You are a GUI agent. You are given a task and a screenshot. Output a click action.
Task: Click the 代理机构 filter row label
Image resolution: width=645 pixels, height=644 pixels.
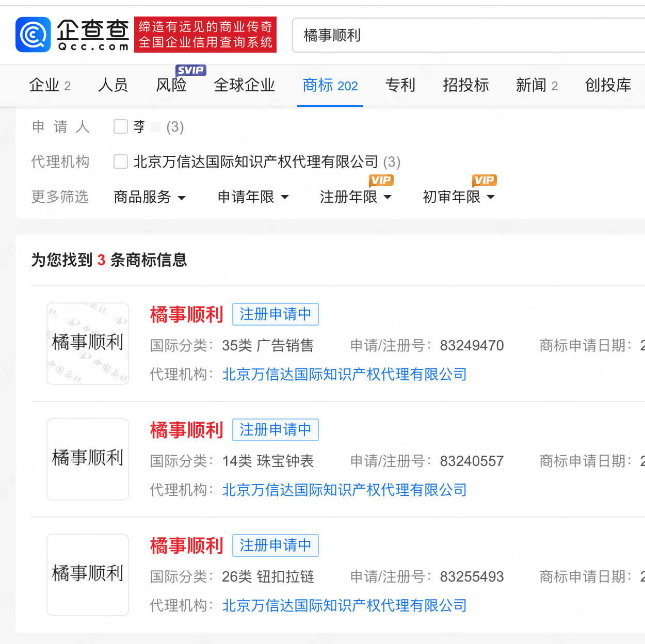click(x=60, y=162)
